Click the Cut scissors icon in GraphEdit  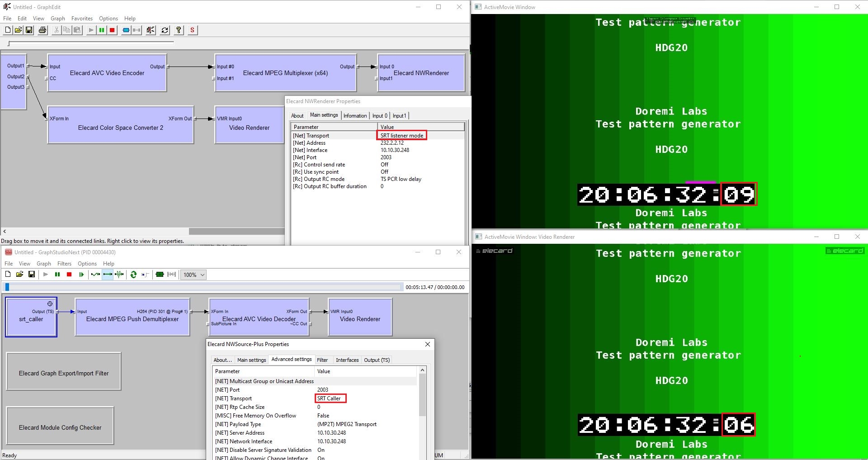coord(56,30)
